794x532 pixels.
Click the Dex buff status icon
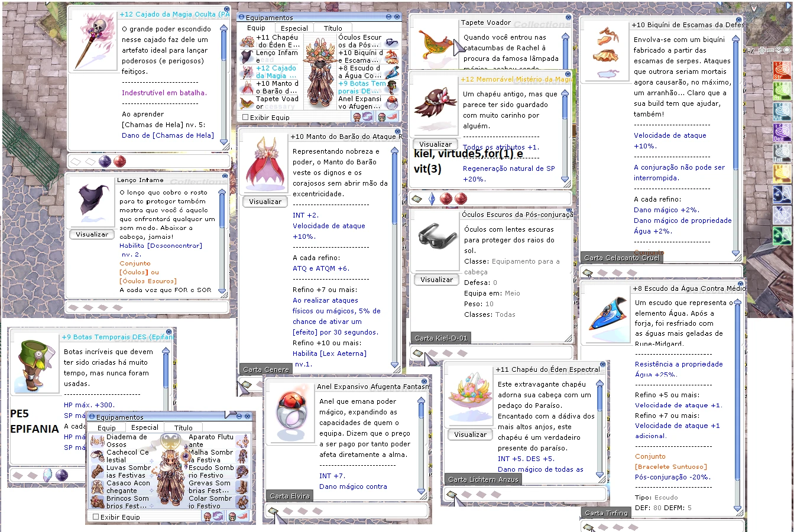point(782,132)
